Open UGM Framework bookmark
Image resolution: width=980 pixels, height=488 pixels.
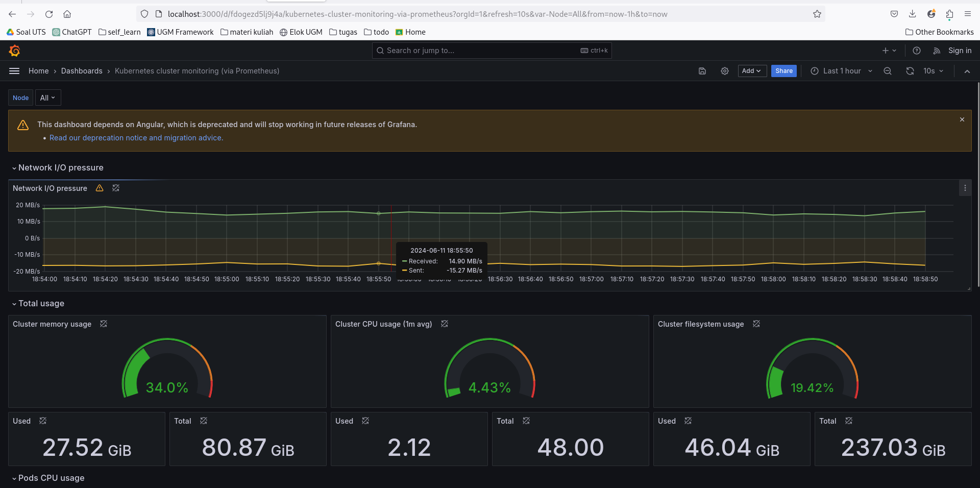180,32
